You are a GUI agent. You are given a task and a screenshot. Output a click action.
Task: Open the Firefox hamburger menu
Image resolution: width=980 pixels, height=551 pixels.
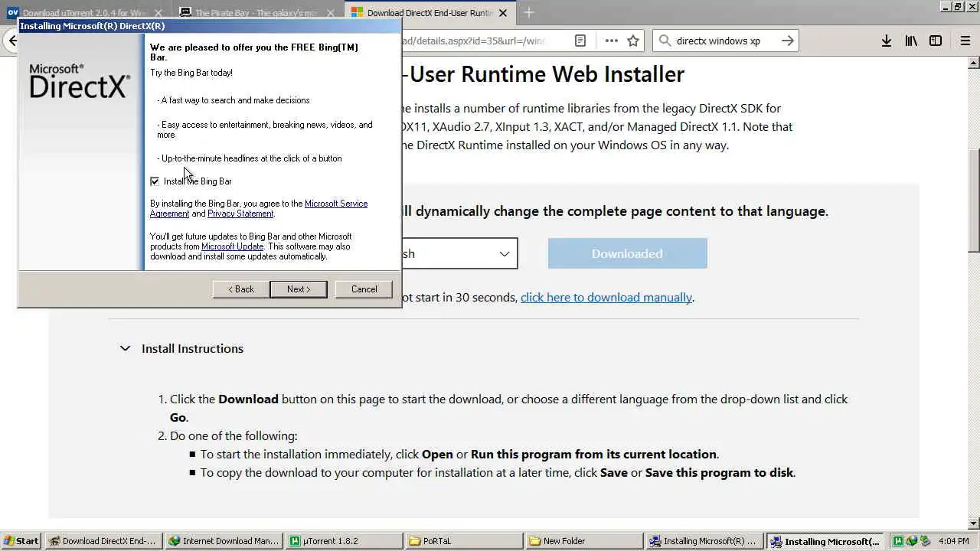(965, 41)
